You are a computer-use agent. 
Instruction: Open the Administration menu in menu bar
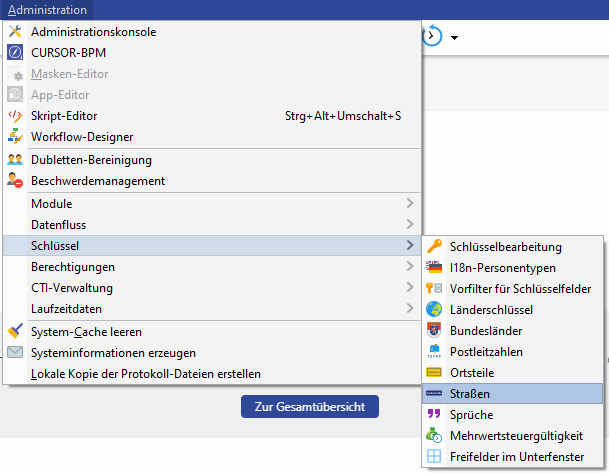47,10
